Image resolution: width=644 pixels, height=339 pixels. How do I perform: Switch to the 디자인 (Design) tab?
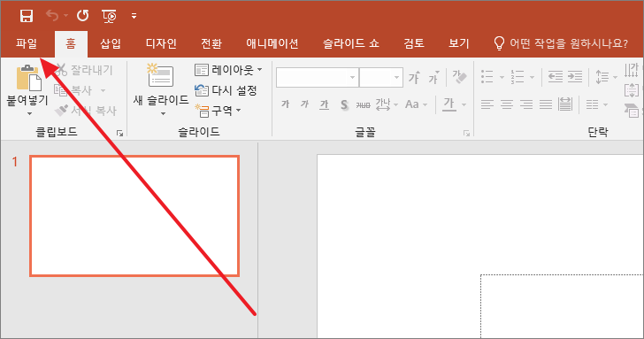click(161, 43)
